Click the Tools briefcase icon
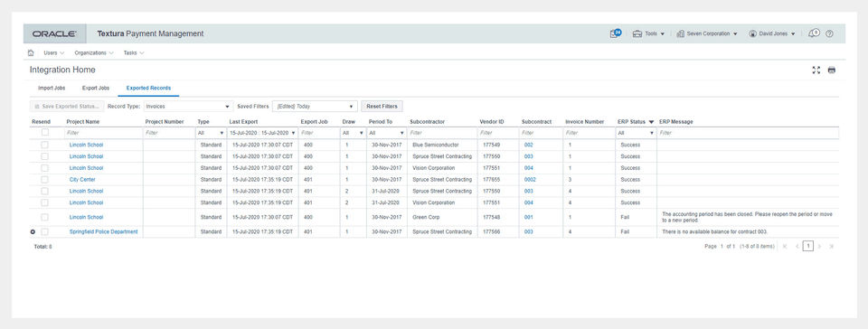 637,33
